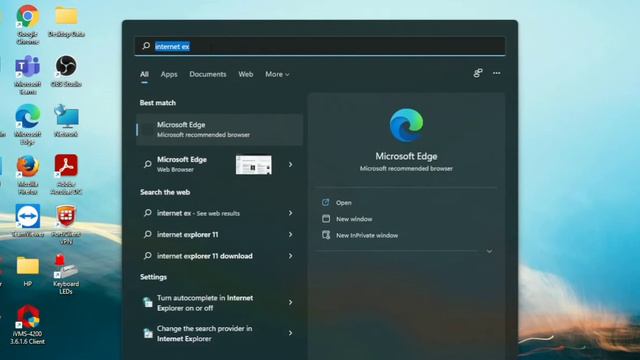Click the Edge web result thumbnail
The width and height of the screenshot is (640, 360).
[x=253, y=164]
